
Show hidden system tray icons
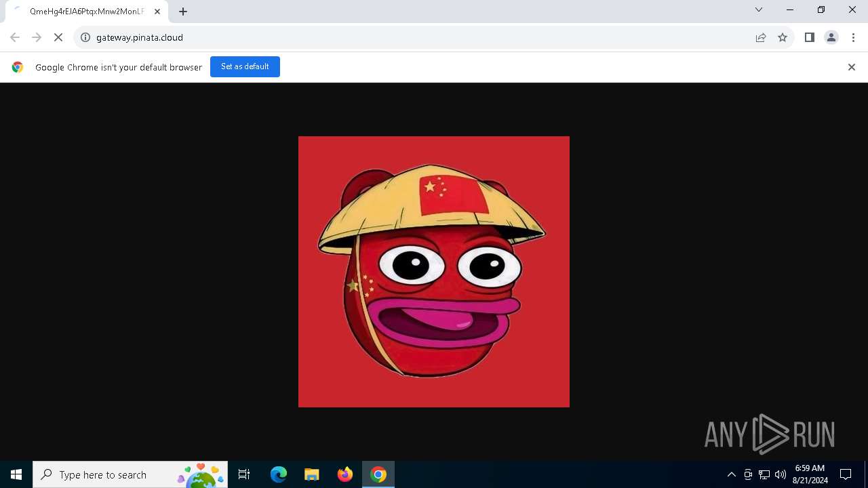tap(731, 474)
